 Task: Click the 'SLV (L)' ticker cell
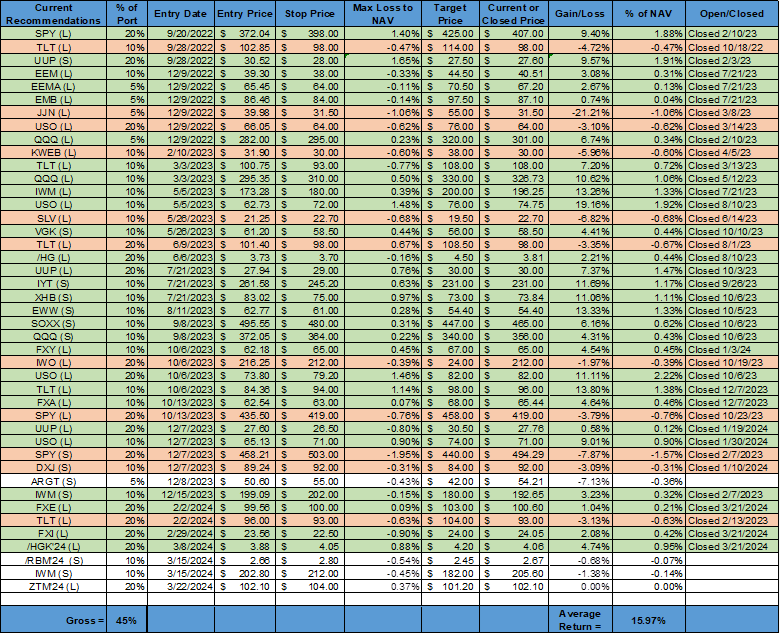tap(53, 218)
